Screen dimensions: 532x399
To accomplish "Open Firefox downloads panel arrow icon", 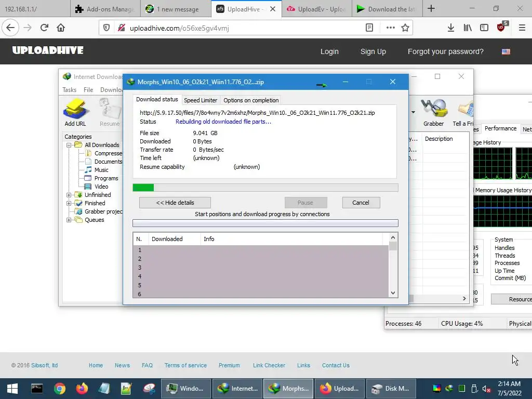I will [451, 28].
